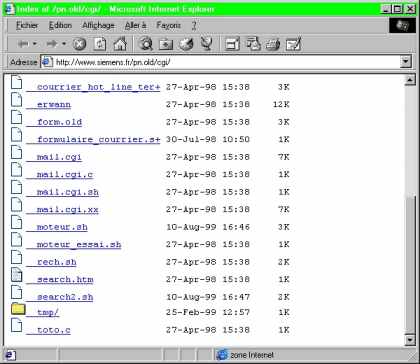Click the 30-Jul-98 date of formulaire_courrier
420x364 pixels.
coord(191,139)
